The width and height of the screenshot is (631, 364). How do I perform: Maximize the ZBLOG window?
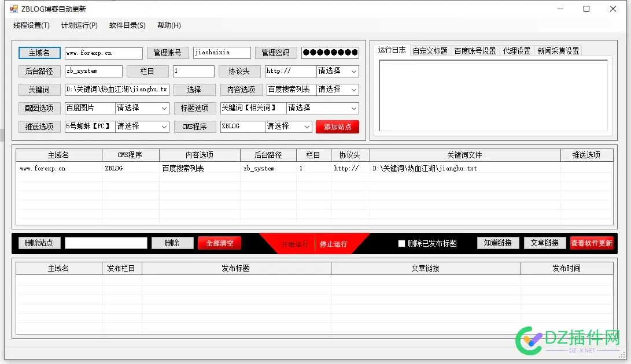click(586, 9)
